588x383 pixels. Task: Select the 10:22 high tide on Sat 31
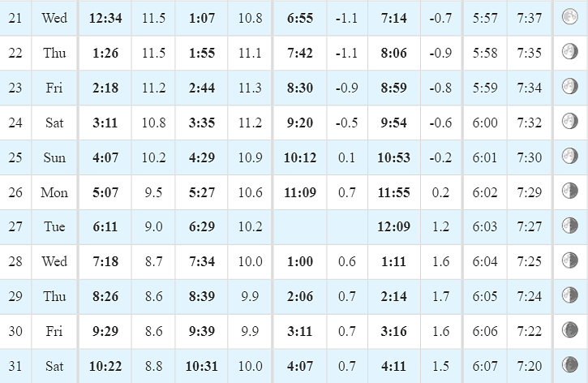coord(105,366)
